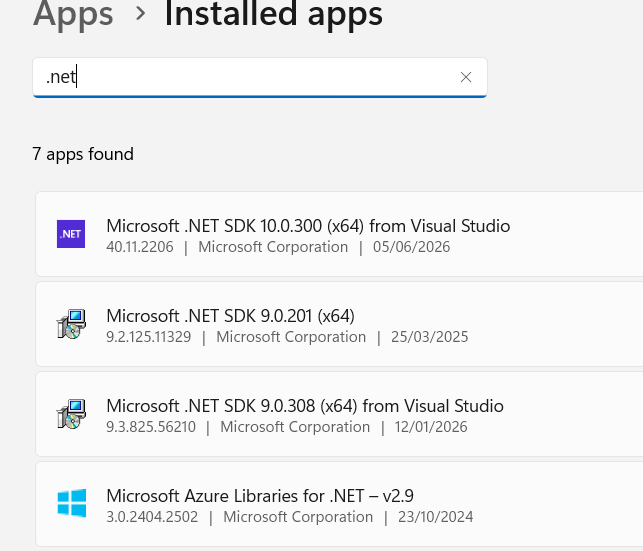The width and height of the screenshot is (643, 551).
Task: Click Microsoft Corporation publisher of Azure Libraries
Action: point(298,517)
